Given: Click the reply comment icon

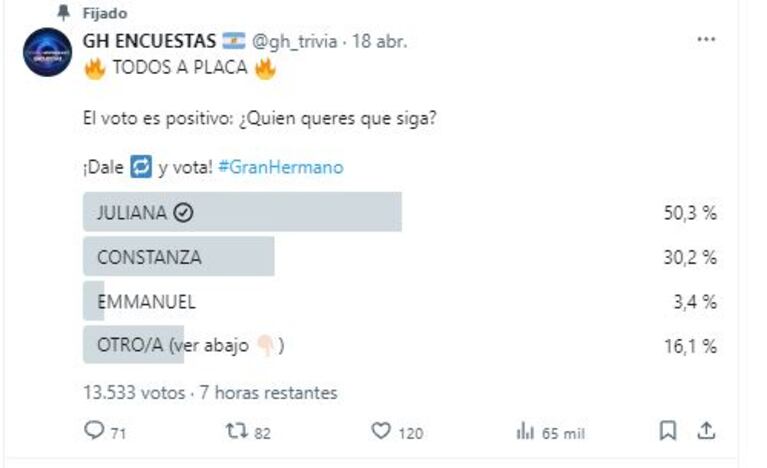Looking at the screenshot, I should click(x=95, y=431).
